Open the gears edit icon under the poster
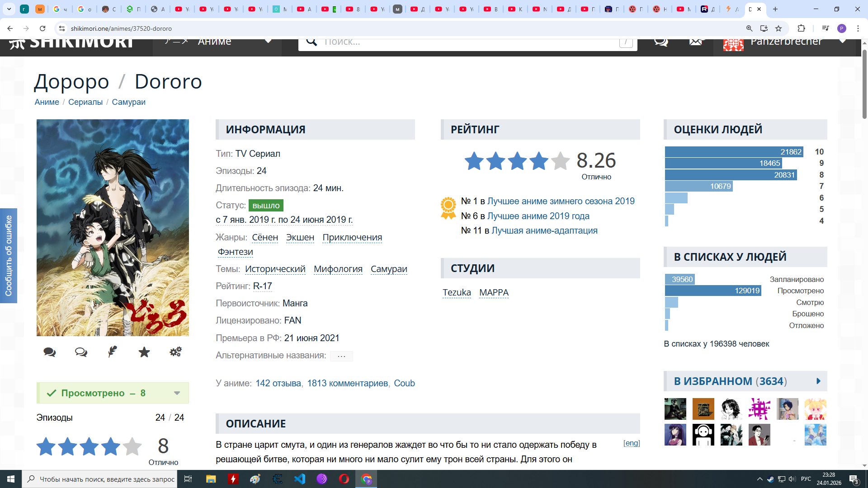This screenshot has width=868, height=488. coord(175,352)
